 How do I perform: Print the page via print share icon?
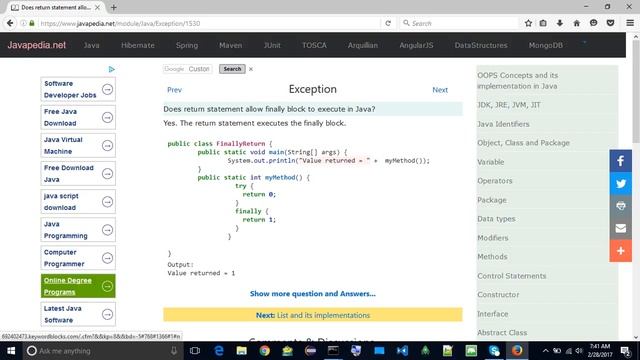(620, 206)
